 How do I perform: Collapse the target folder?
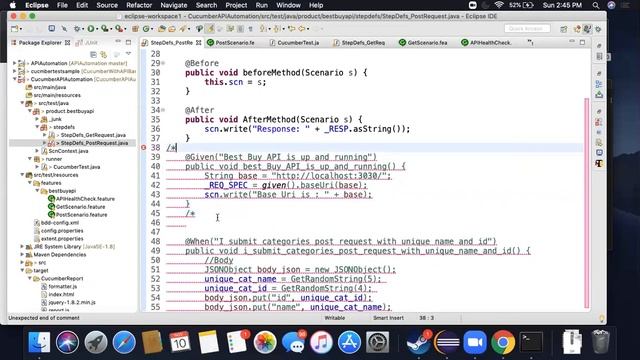pyautogui.click(x=22, y=271)
